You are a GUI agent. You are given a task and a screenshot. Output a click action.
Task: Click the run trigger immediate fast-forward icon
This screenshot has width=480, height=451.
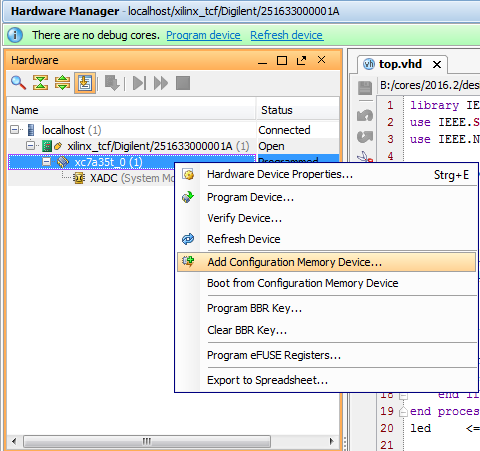(x=161, y=83)
